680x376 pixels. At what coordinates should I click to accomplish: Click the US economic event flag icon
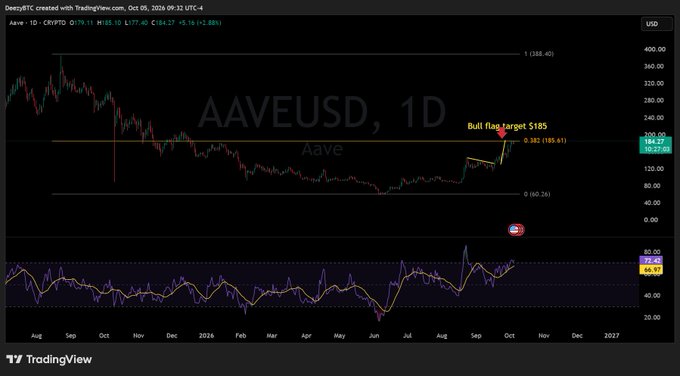click(514, 230)
